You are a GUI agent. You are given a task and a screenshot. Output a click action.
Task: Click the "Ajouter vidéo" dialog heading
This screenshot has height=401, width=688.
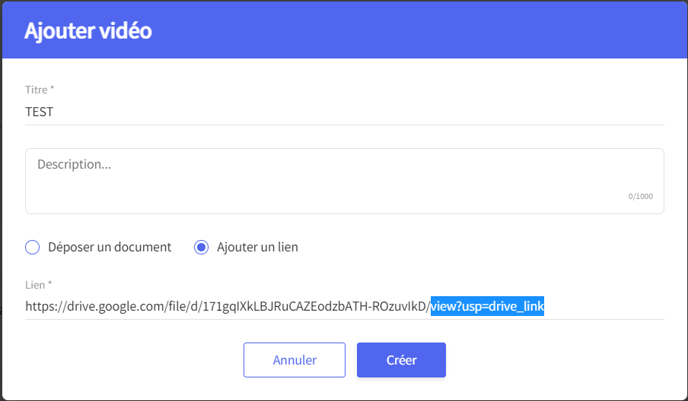pyautogui.click(x=88, y=31)
